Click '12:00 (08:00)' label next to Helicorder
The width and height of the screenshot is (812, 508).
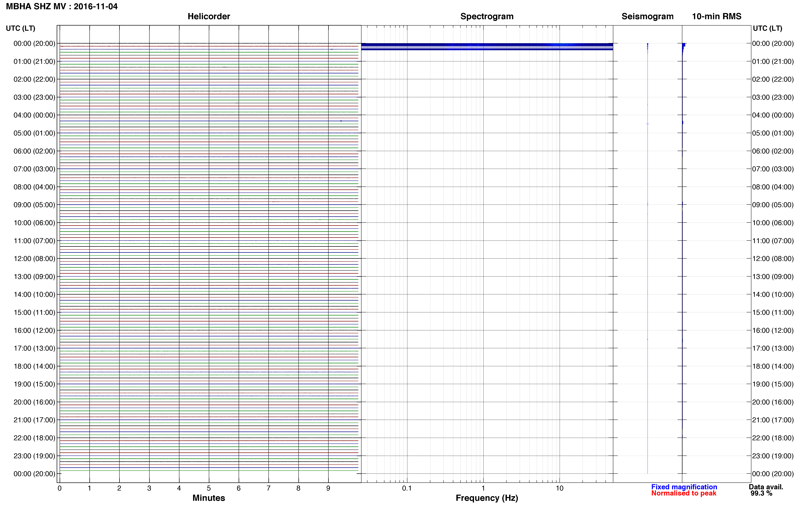point(34,259)
